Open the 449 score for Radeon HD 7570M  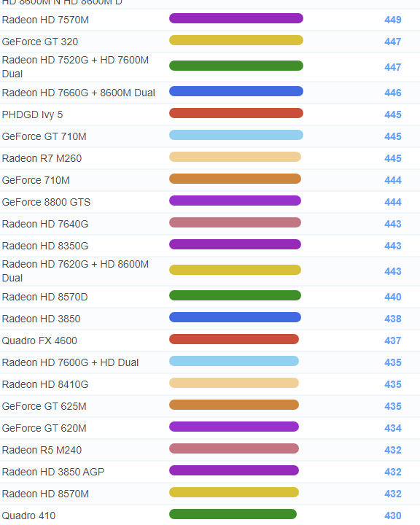point(393,20)
